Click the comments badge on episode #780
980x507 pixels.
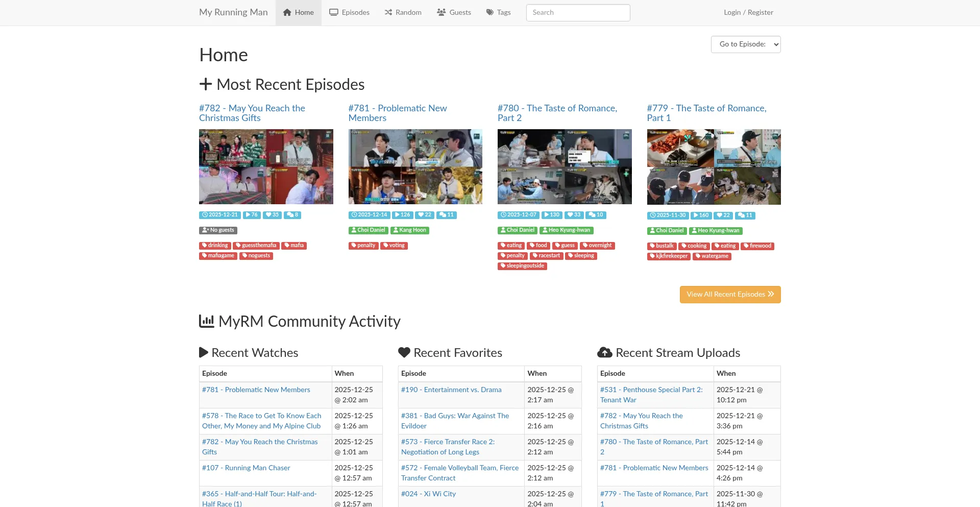[596, 215]
